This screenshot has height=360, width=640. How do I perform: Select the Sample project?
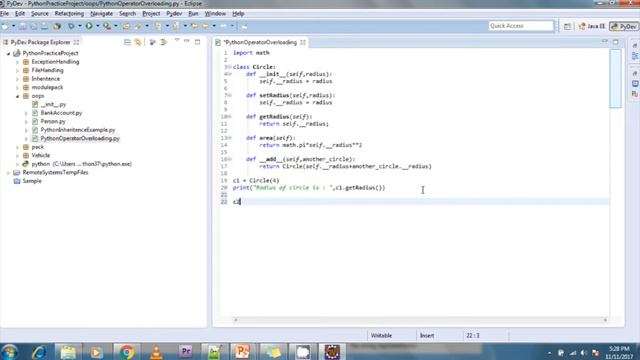tap(32, 181)
